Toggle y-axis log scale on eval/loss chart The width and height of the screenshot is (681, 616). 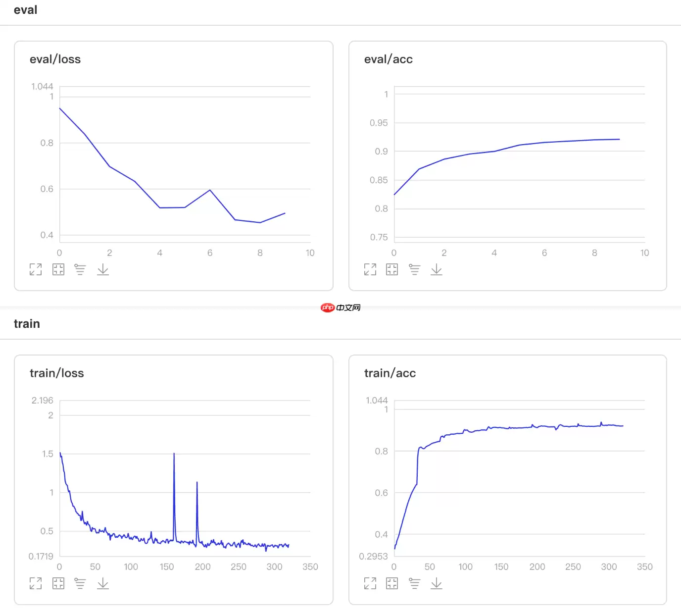coord(80,269)
